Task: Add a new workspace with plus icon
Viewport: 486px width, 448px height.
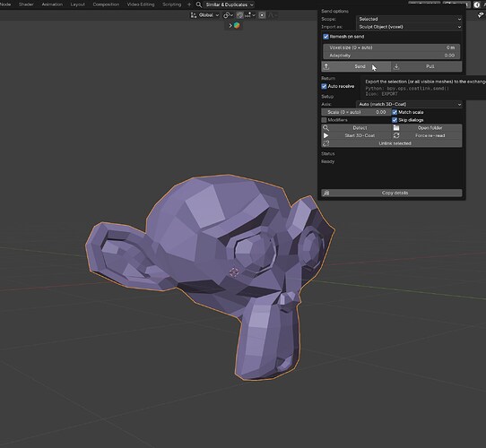Action: (x=189, y=4)
